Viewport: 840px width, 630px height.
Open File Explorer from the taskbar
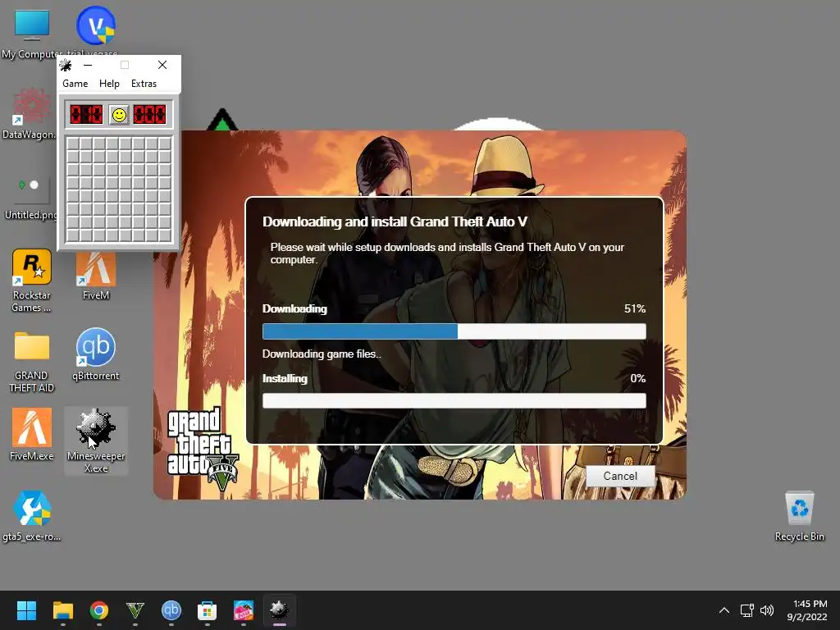pyautogui.click(x=62, y=610)
